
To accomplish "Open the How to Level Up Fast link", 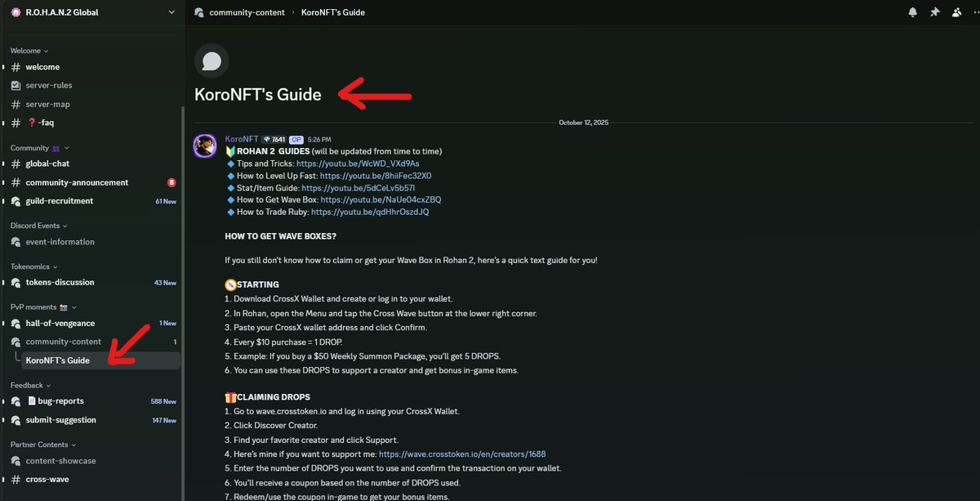I will point(376,176).
